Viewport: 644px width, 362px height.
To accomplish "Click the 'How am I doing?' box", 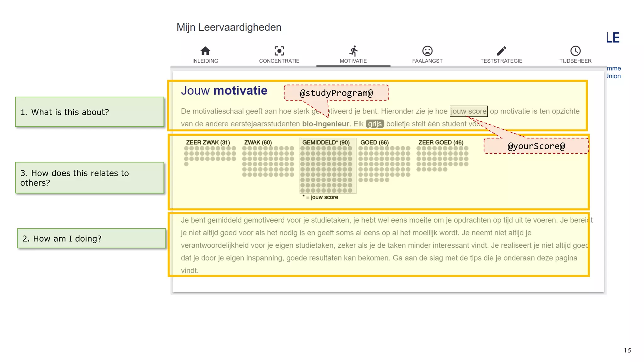I will [91, 239].
